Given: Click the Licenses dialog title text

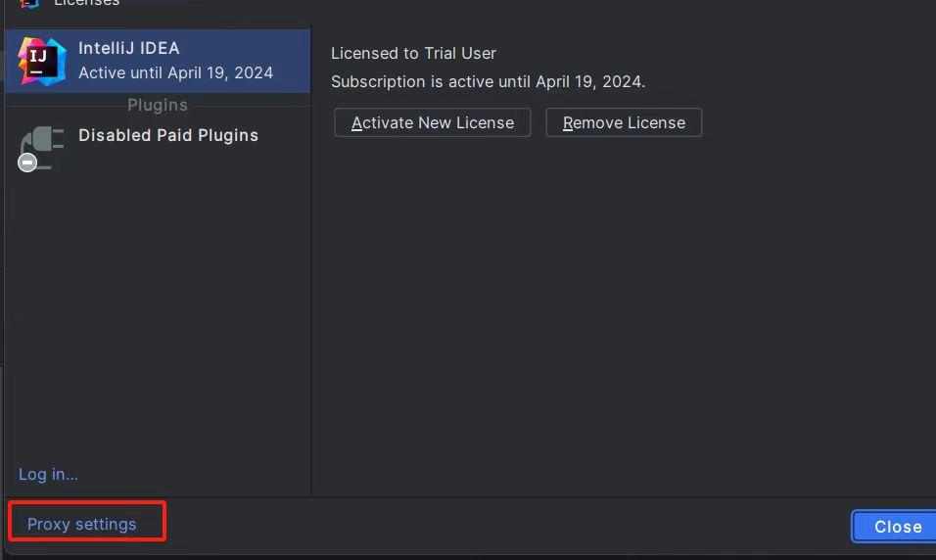Looking at the screenshot, I should [x=88, y=3].
